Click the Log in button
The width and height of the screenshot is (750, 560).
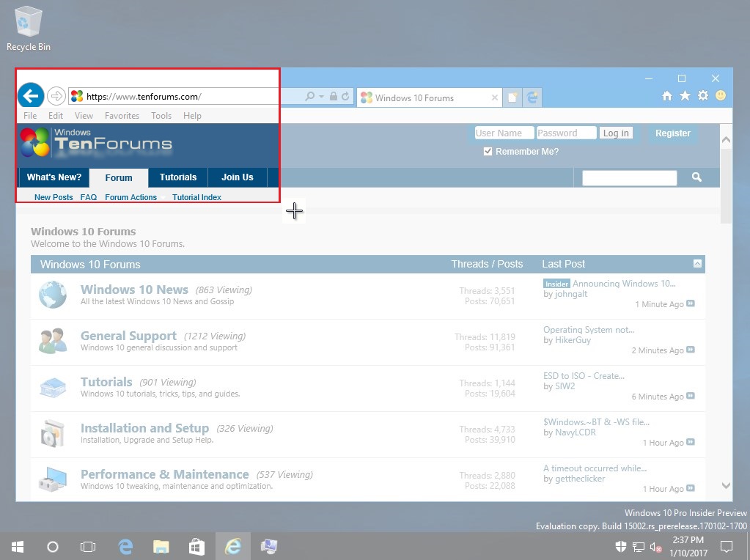616,133
